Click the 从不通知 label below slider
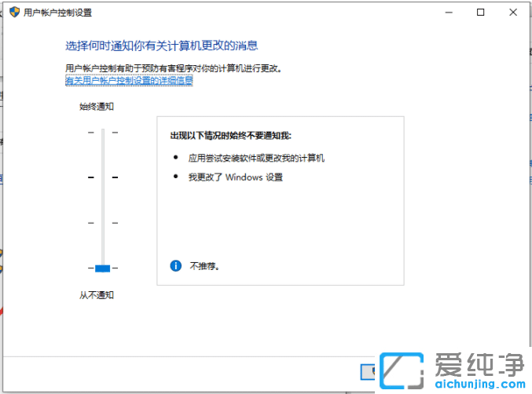This screenshot has width=532, height=394. pos(97,295)
